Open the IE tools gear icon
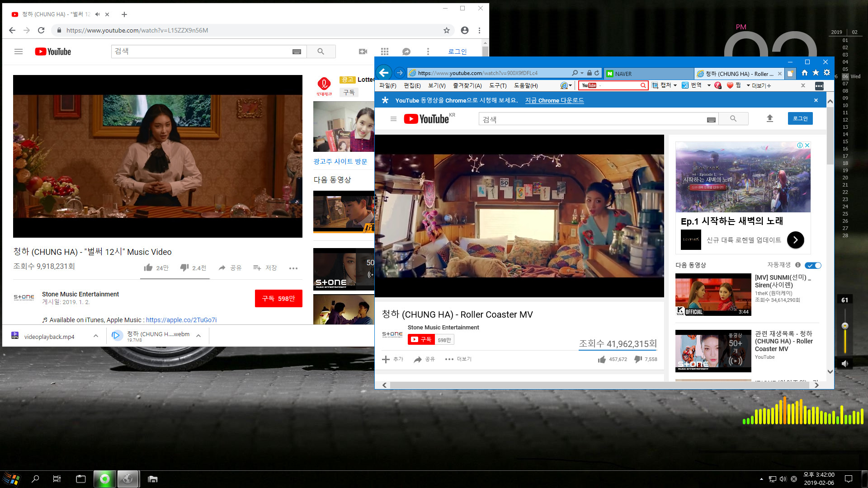 pyautogui.click(x=827, y=73)
